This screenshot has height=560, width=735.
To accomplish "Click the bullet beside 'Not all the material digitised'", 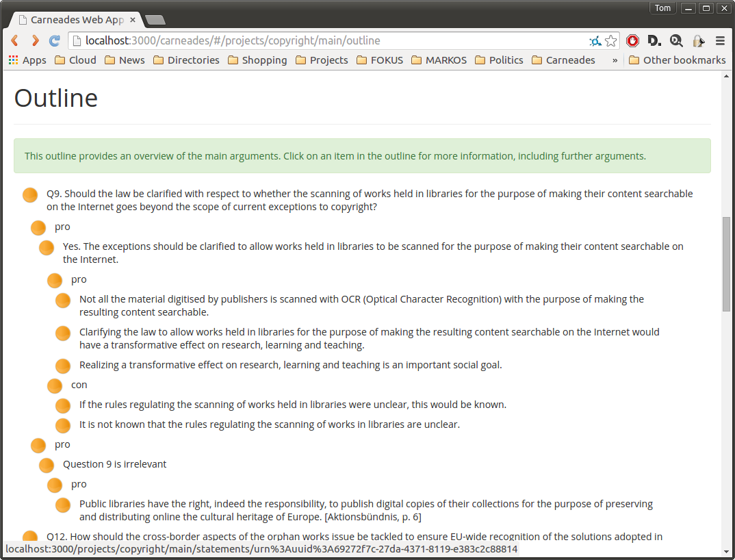I will tap(63, 300).
